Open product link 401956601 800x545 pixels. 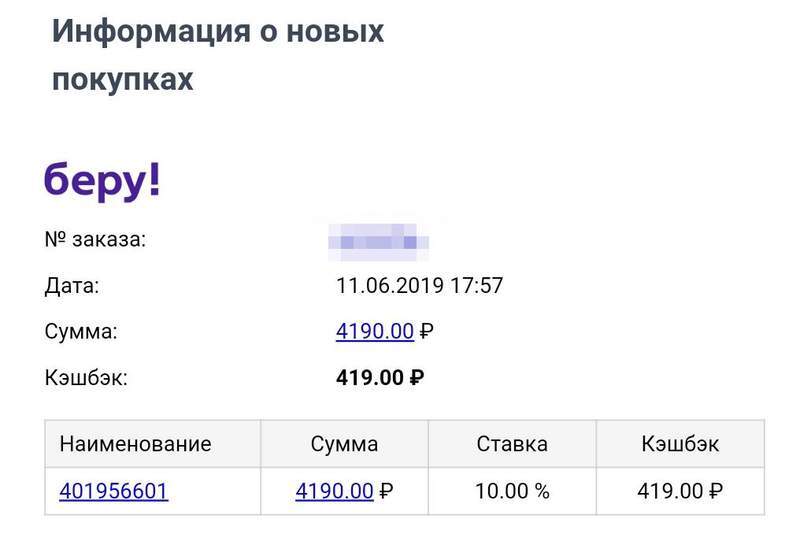[x=114, y=491]
